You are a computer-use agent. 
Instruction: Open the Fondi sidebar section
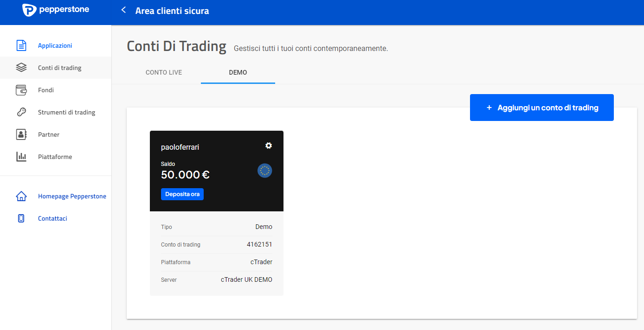pyautogui.click(x=56, y=90)
